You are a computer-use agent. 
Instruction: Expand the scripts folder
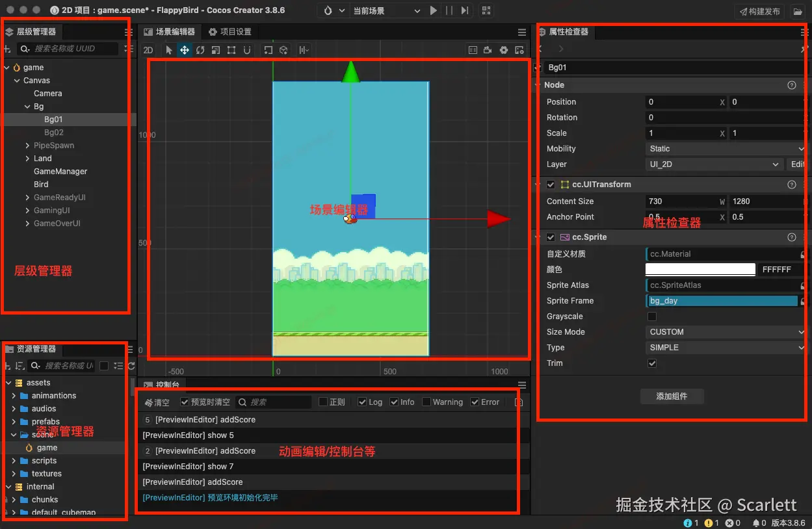[x=14, y=461]
